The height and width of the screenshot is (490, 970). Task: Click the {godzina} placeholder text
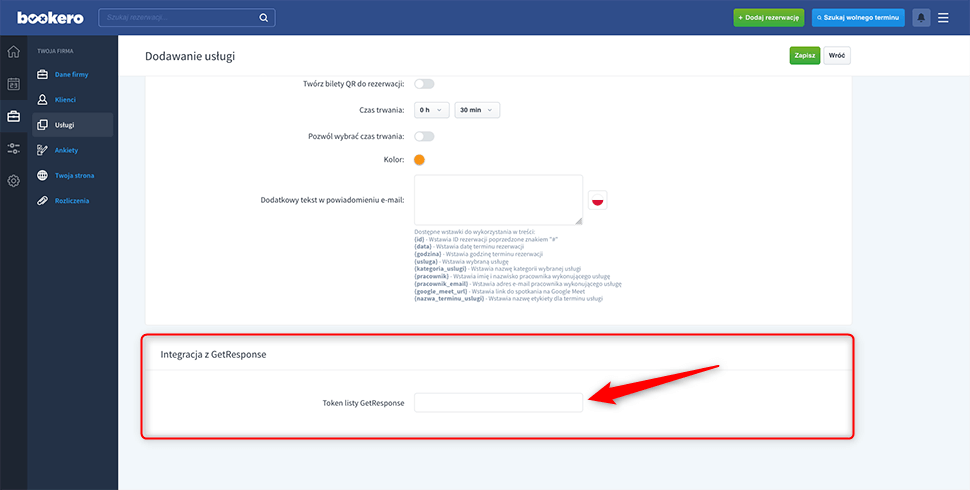[x=427, y=254]
